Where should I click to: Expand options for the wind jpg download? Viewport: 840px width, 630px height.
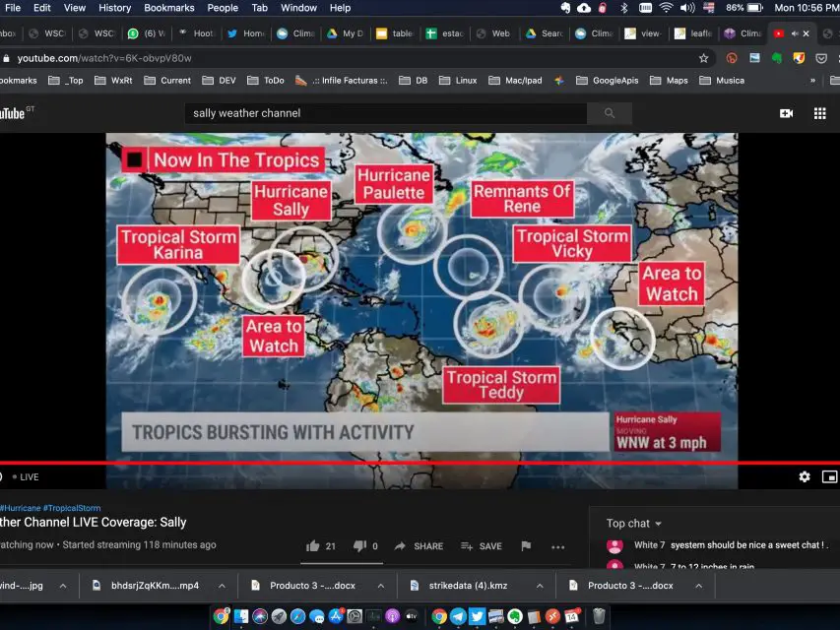(x=63, y=586)
